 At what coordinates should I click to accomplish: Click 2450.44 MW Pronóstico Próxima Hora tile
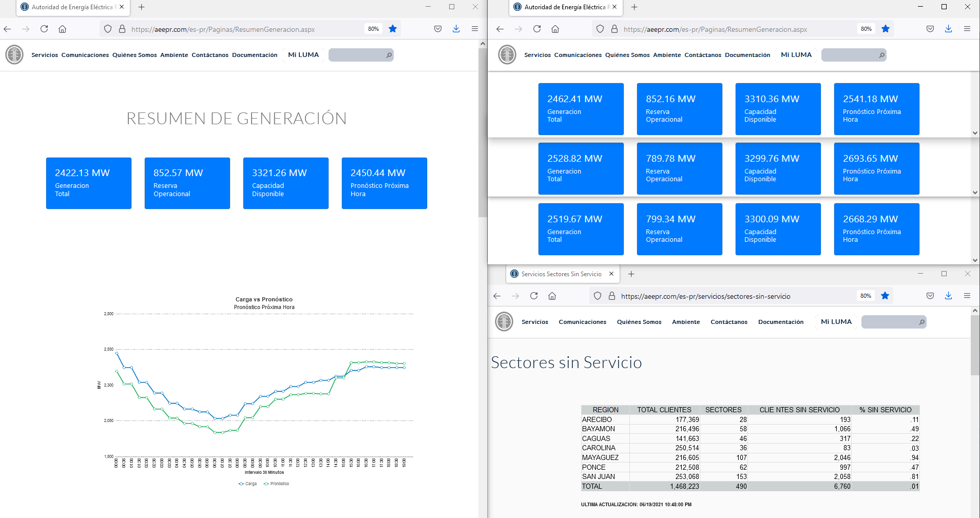(x=385, y=183)
